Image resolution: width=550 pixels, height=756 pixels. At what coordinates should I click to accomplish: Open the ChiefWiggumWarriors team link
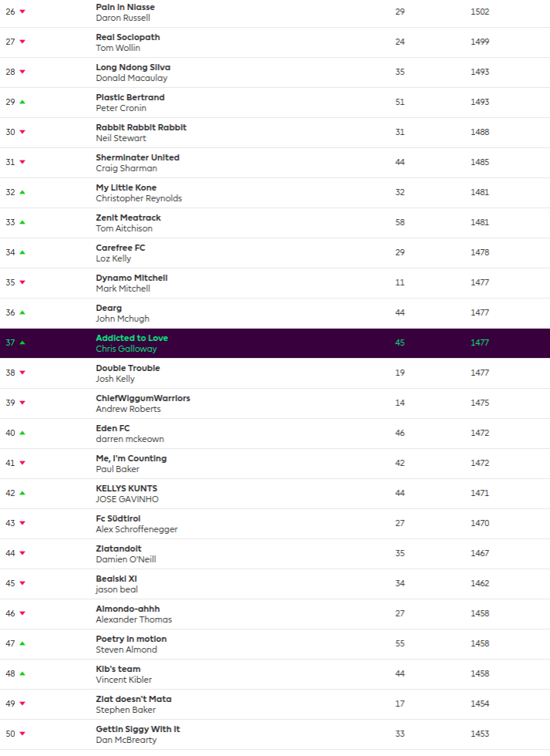pos(143,398)
